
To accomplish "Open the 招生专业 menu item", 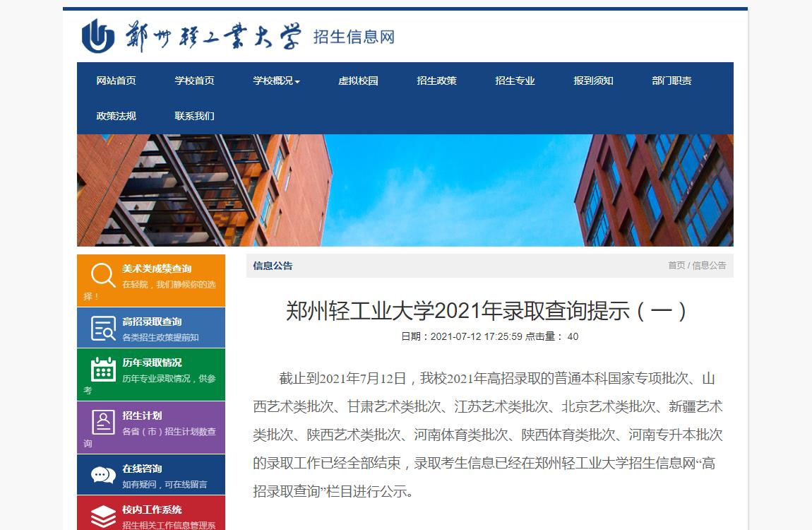I will click(515, 81).
